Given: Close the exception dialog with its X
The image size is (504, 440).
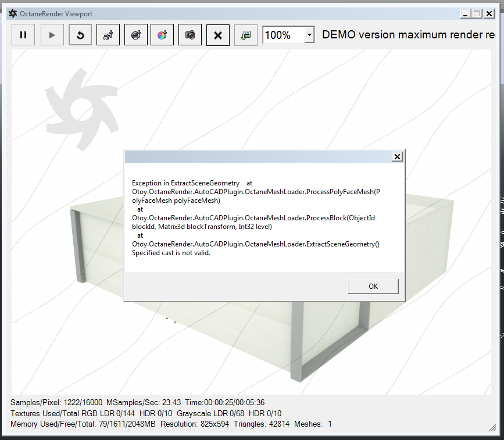Looking at the screenshot, I should (x=397, y=156).
